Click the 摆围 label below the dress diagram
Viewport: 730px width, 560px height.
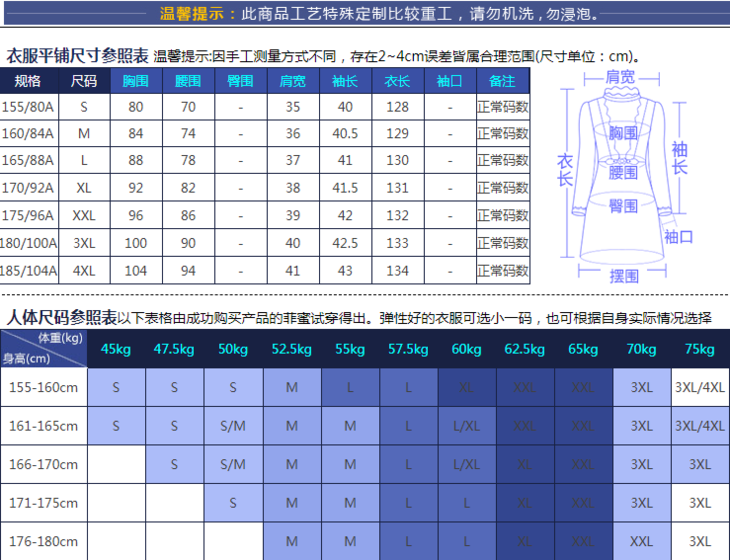coord(624,276)
